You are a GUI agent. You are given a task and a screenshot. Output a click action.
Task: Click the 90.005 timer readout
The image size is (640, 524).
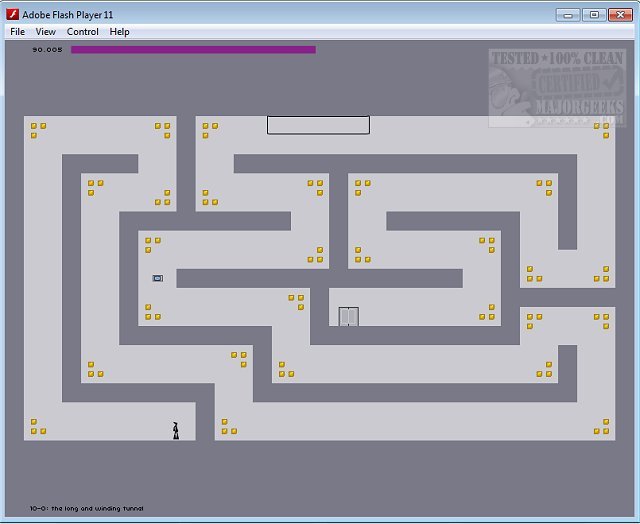(x=47, y=50)
